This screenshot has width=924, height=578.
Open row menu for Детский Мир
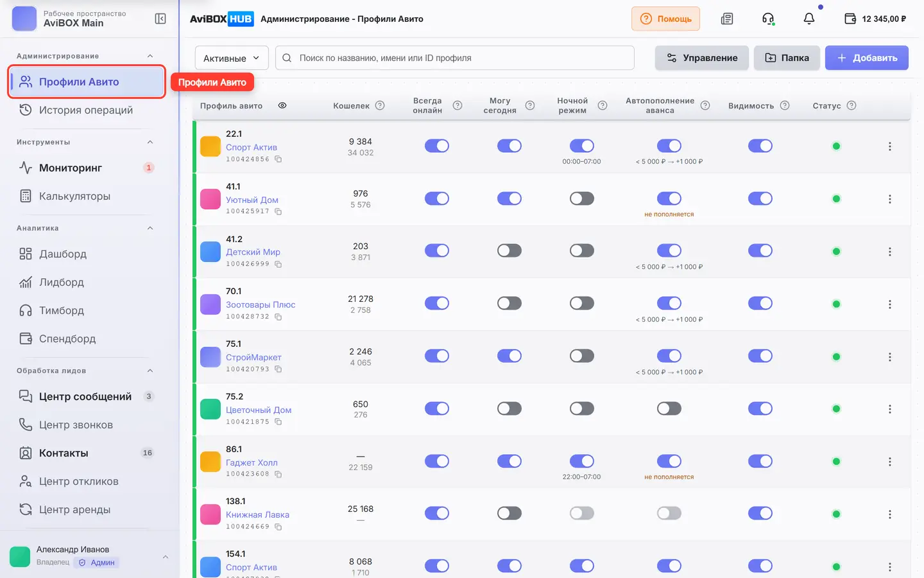tap(890, 252)
